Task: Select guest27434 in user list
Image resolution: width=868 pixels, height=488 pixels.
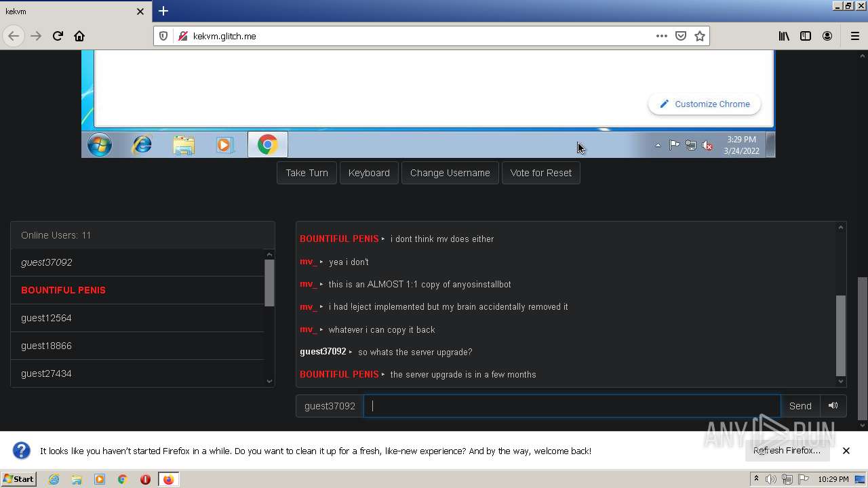Action: point(137,373)
